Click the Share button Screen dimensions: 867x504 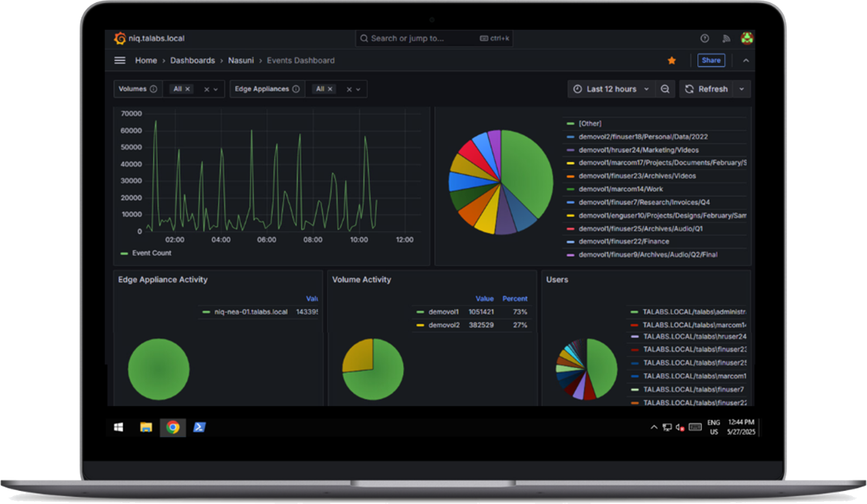pyautogui.click(x=711, y=60)
